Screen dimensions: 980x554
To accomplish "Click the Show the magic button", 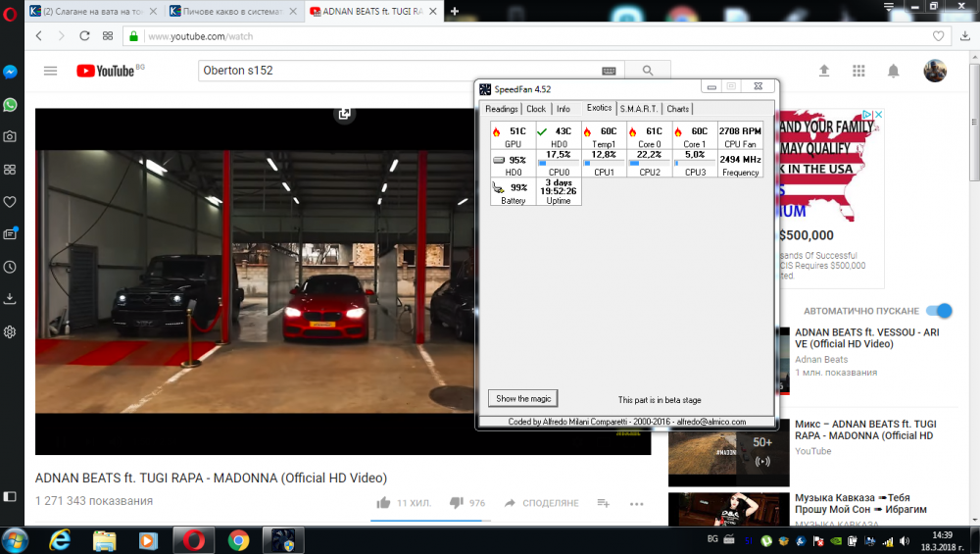I will 523,398.
